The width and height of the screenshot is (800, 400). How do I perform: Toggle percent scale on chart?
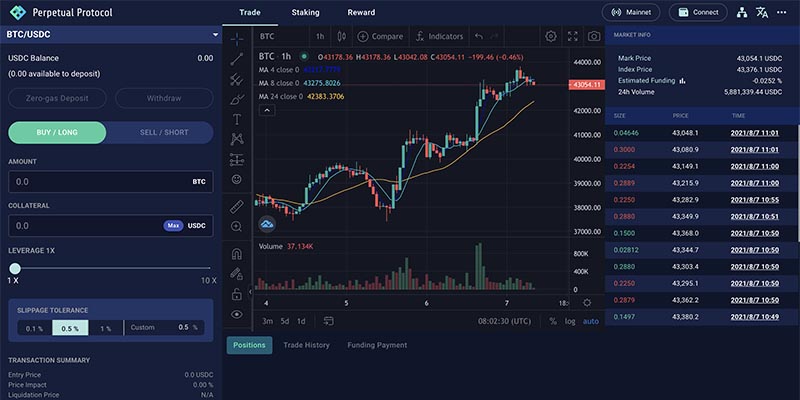point(553,321)
